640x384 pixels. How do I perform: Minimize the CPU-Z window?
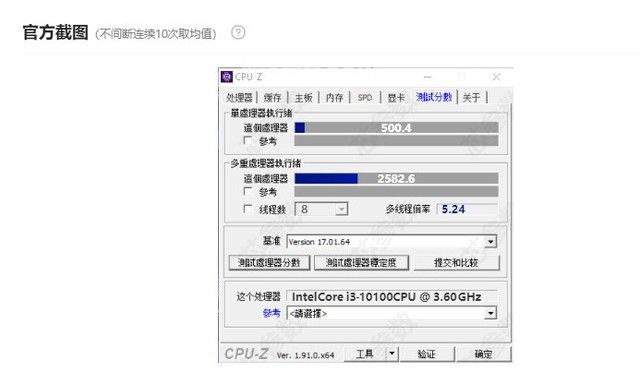(x=427, y=77)
